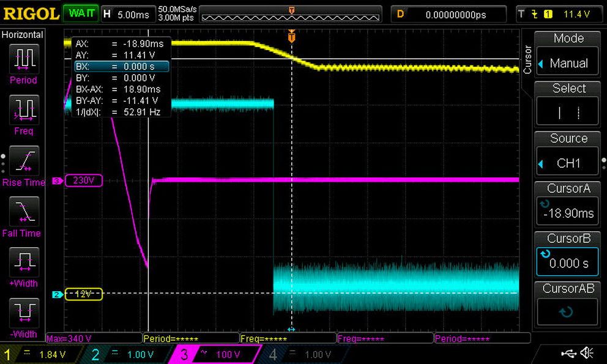Image resolution: width=607 pixels, height=364 pixels.
Task: Click the RIGOL logo
Action: click(31, 14)
